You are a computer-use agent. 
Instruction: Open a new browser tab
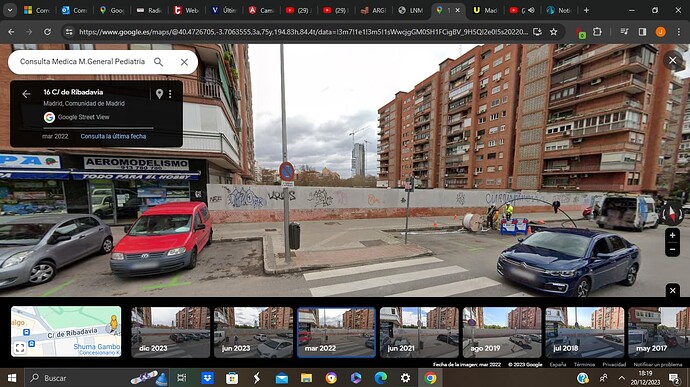586,10
